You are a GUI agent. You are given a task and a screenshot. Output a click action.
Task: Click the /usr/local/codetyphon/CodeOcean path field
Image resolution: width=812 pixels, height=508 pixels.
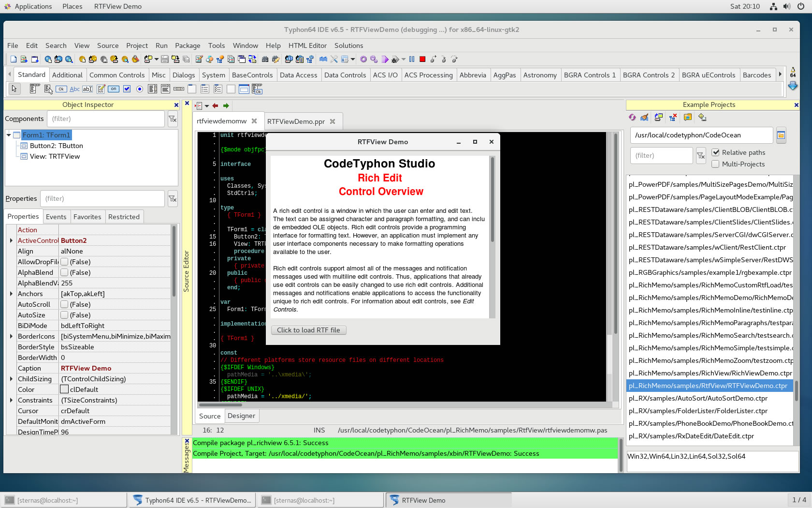pyautogui.click(x=701, y=135)
